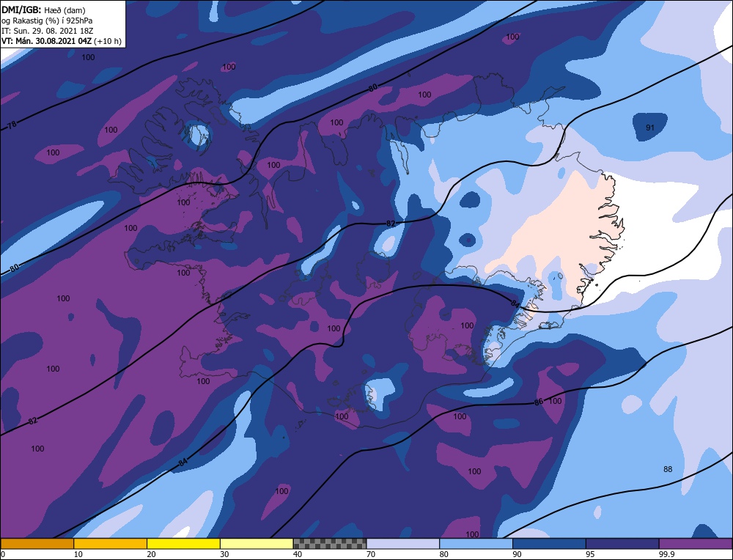Screen dimensions: 733x560
Task: Click the orange 10–20 legend swatch
Action: [111, 543]
